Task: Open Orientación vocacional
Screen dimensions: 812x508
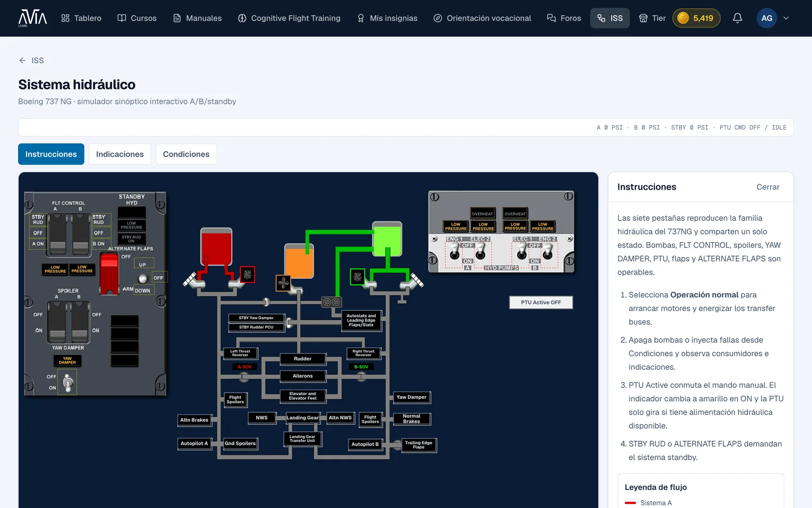Action: [482, 18]
